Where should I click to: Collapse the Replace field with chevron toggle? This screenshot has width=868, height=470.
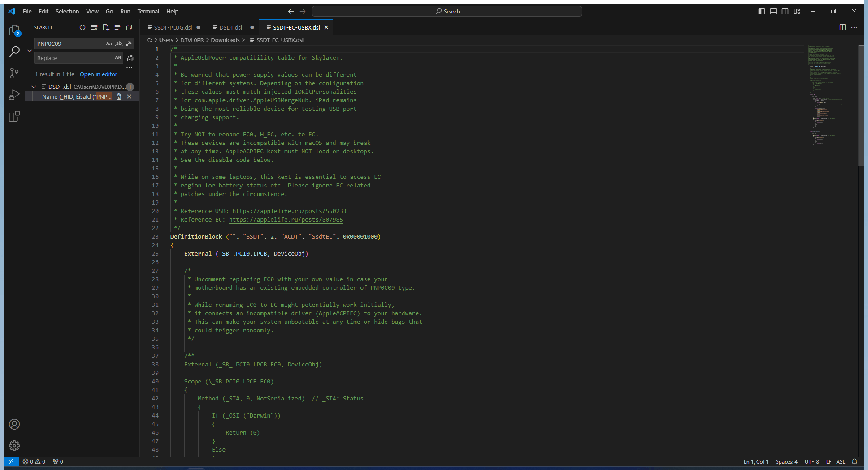30,51
